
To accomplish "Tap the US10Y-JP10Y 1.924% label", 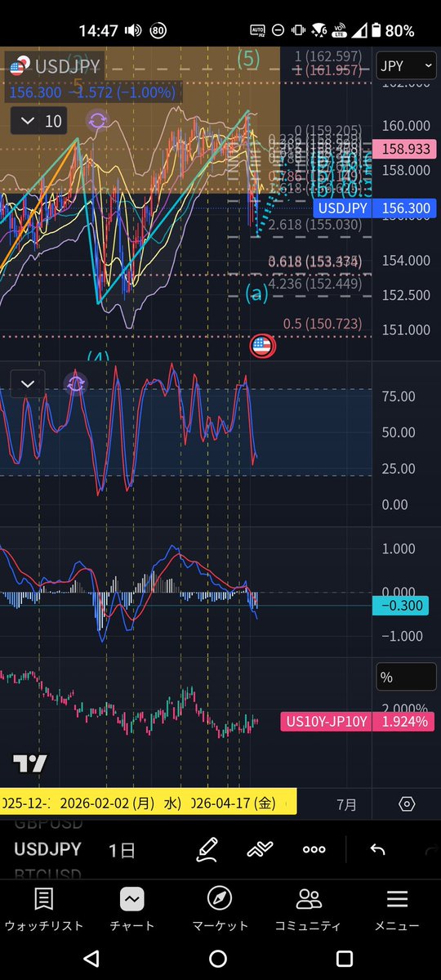I will tap(358, 721).
